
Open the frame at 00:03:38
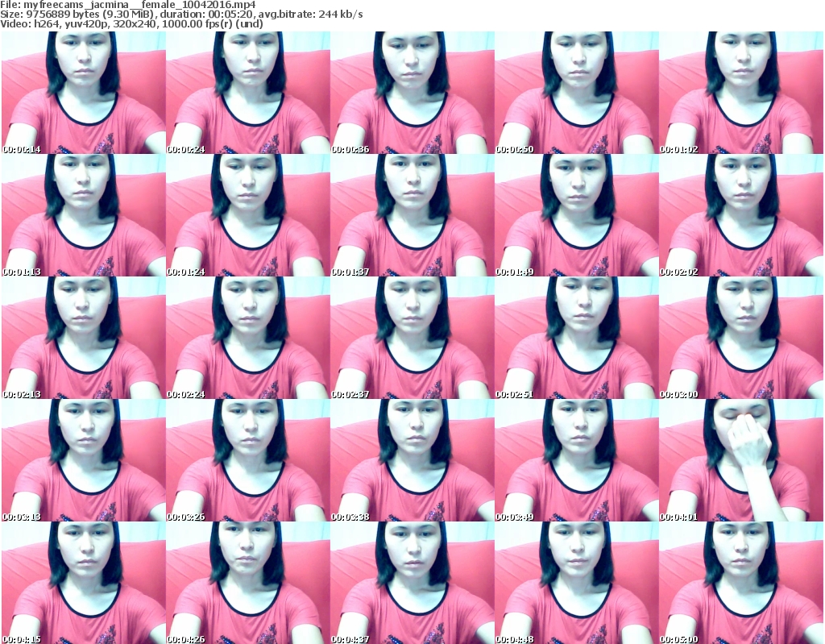(x=412, y=460)
